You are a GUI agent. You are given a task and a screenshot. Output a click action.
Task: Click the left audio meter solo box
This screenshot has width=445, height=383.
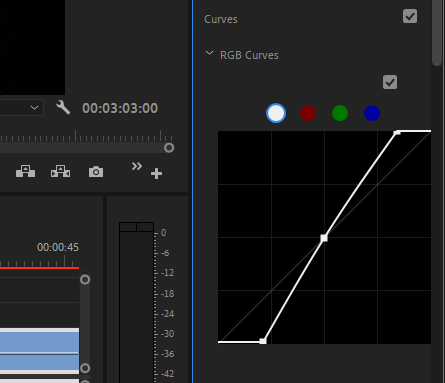(x=128, y=227)
